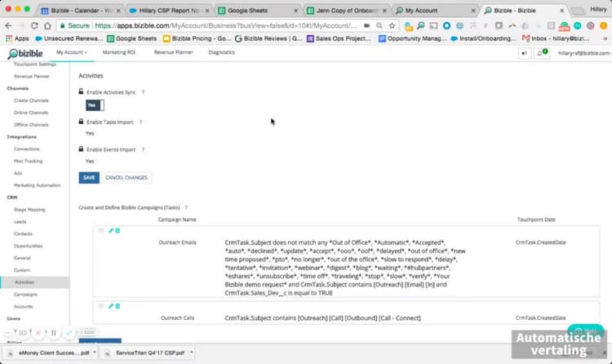Screen dimensions: 612x364
Task: Grab the drag handle of Outreach Emails row
Action: (101, 231)
